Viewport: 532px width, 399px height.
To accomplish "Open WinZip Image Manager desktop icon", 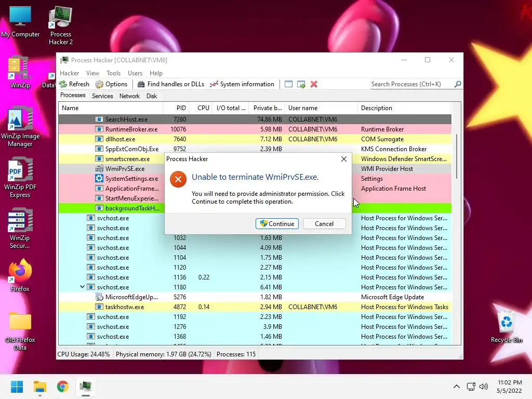I will [x=20, y=127].
